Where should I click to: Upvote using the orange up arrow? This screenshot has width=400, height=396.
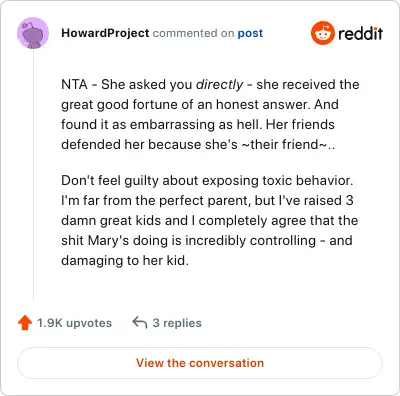[x=25, y=323]
